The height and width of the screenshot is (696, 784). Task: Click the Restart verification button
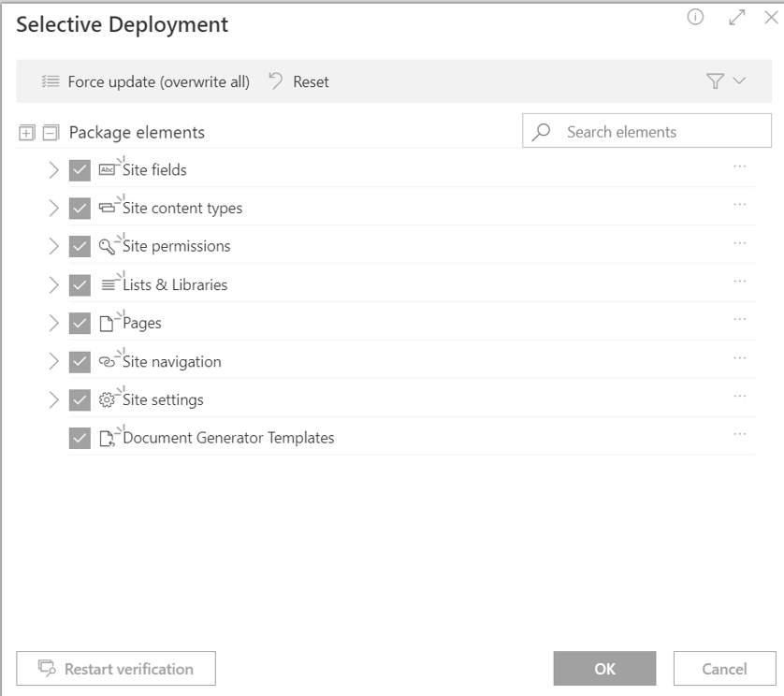coord(116,669)
